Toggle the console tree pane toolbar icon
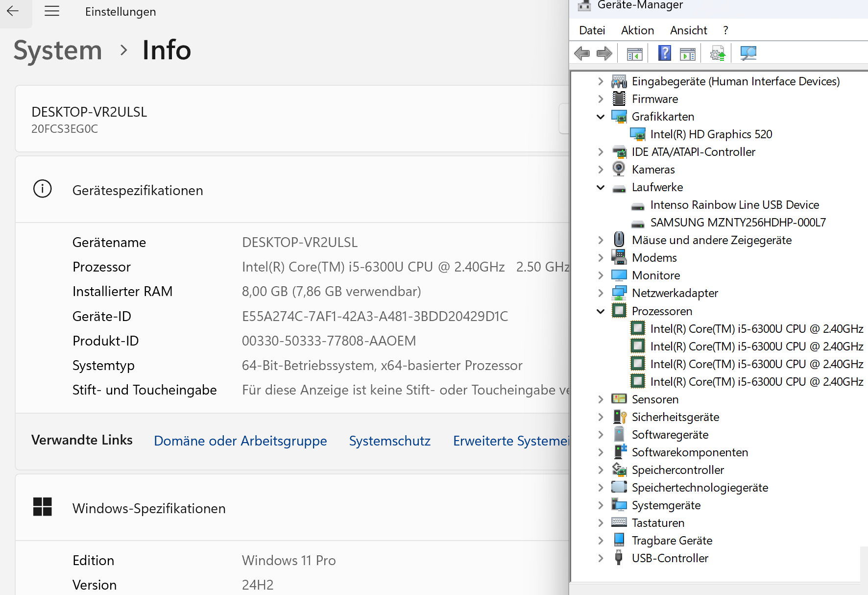The image size is (868, 595). point(635,53)
